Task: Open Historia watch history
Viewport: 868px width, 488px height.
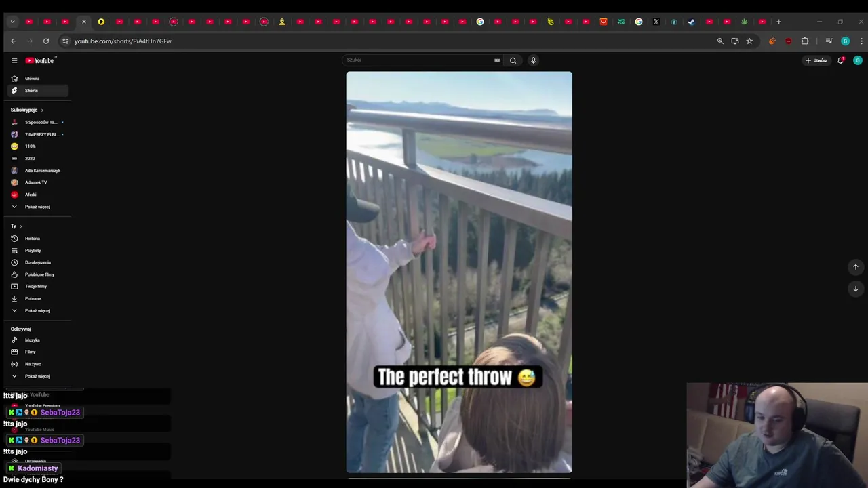Action: click(x=38, y=239)
